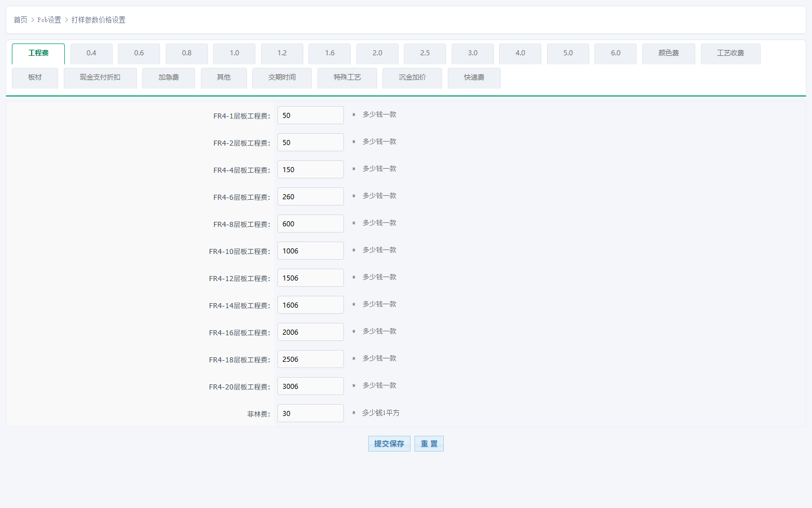Select the 其他 tab
Screen dimensions: 812x508
[224, 78]
